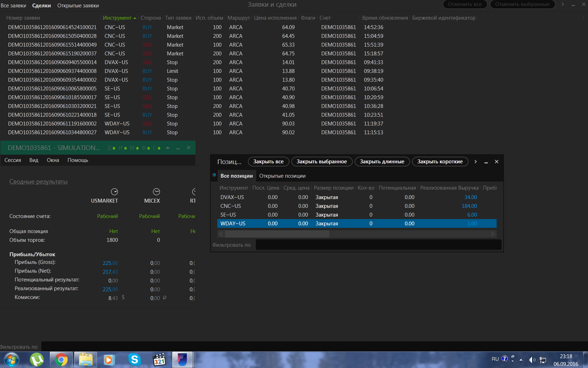The width and height of the screenshot is (588, 368).
Task: Open media player icon in taskbar
Action: [x=109, y=360]
